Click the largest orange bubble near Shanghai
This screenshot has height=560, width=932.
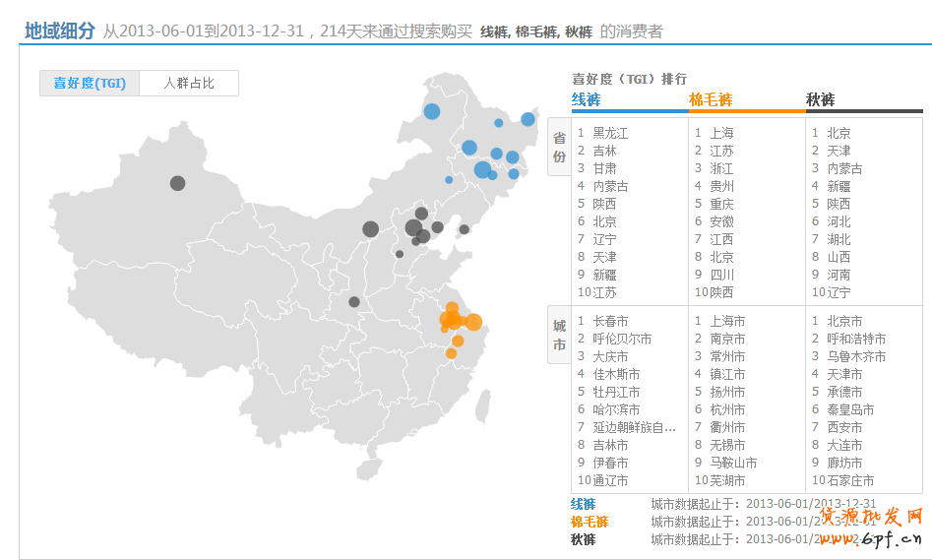[x=473, y=322]
